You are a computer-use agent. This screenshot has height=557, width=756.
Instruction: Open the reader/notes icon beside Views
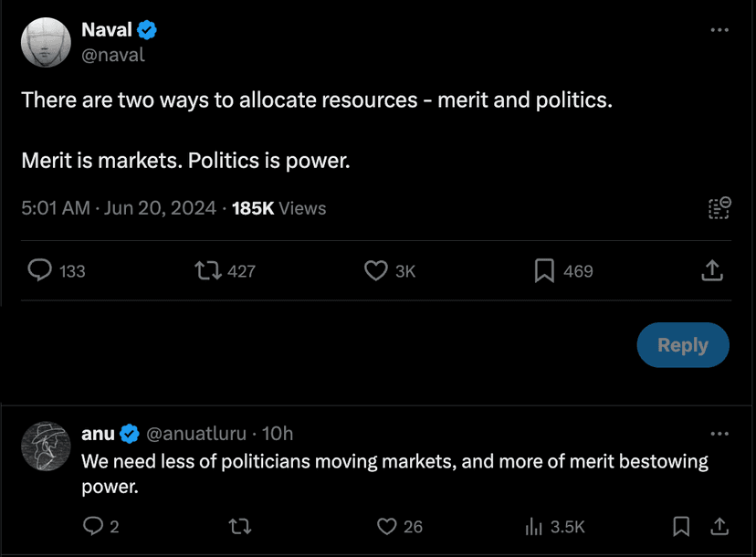719,207
